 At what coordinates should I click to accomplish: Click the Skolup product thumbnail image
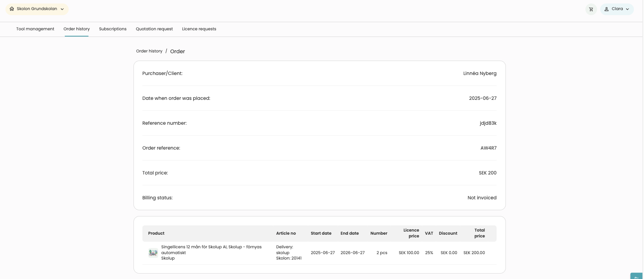153,253
